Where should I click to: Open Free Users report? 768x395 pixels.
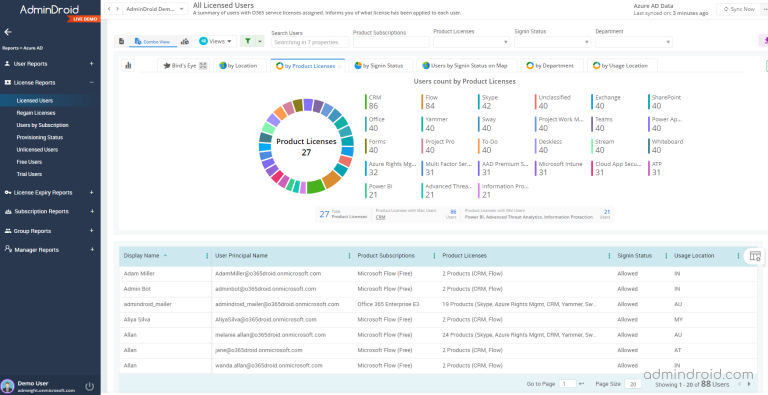pyautogui.click(x=29, y=162)
